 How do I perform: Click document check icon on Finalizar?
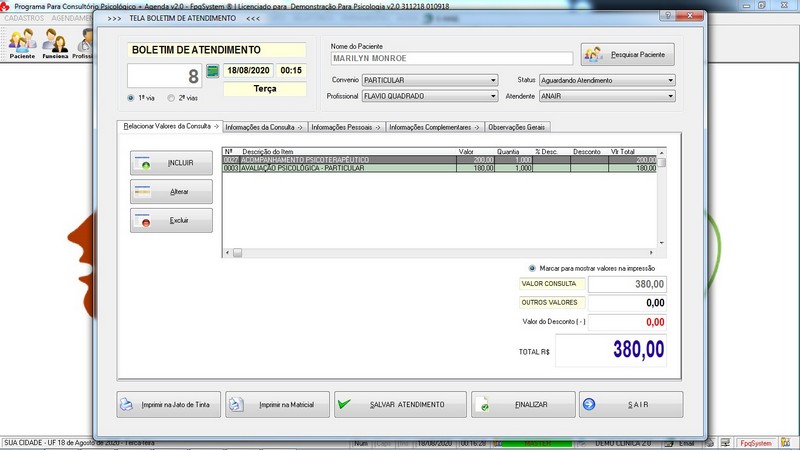pyautogui.click(x=482, y=405)
